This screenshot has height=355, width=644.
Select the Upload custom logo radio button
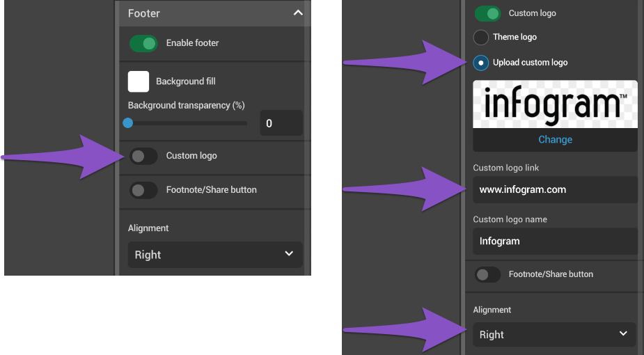click(480, 63)
